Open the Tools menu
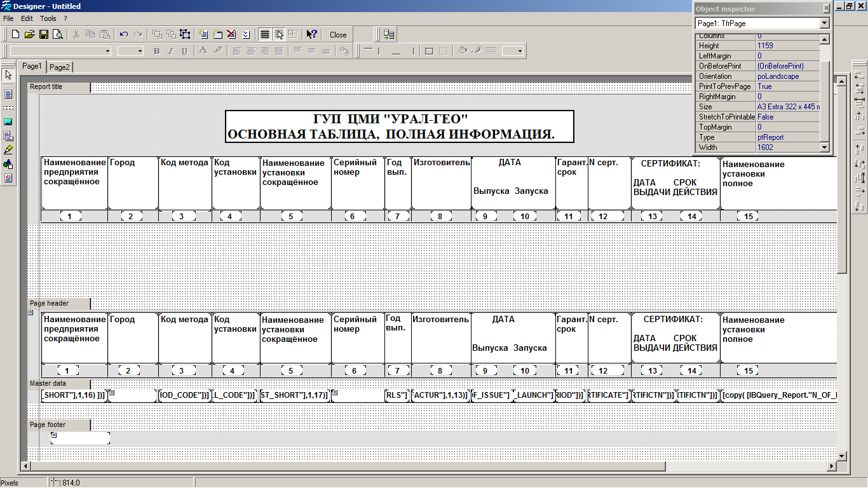Image resolution: width=868 pixels, height=488 pixels. tap(48, 19)
